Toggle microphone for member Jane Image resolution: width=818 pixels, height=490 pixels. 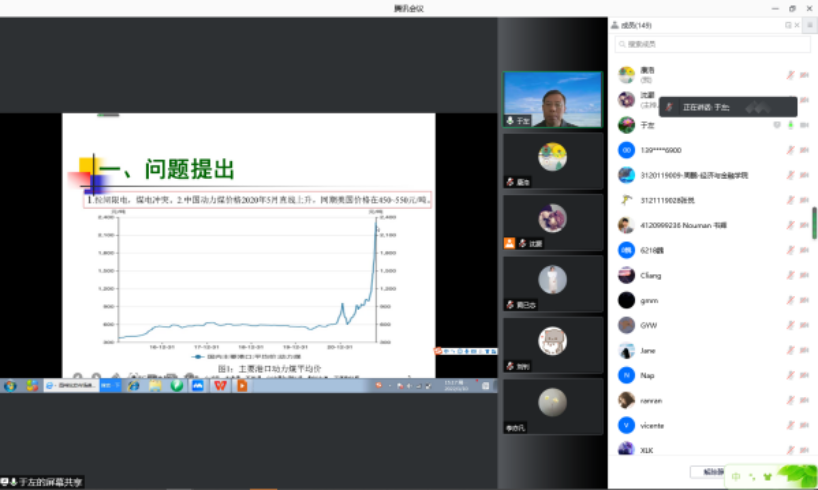point(790,350)
